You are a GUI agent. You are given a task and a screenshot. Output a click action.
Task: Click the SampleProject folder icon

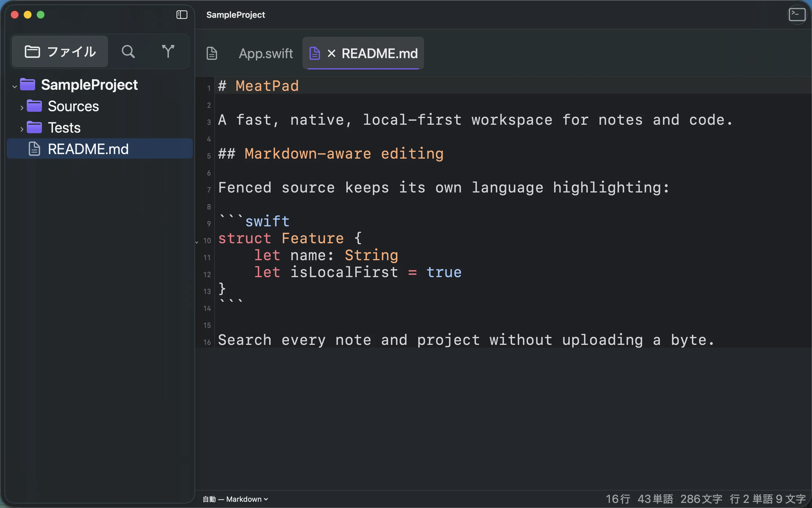28,84
